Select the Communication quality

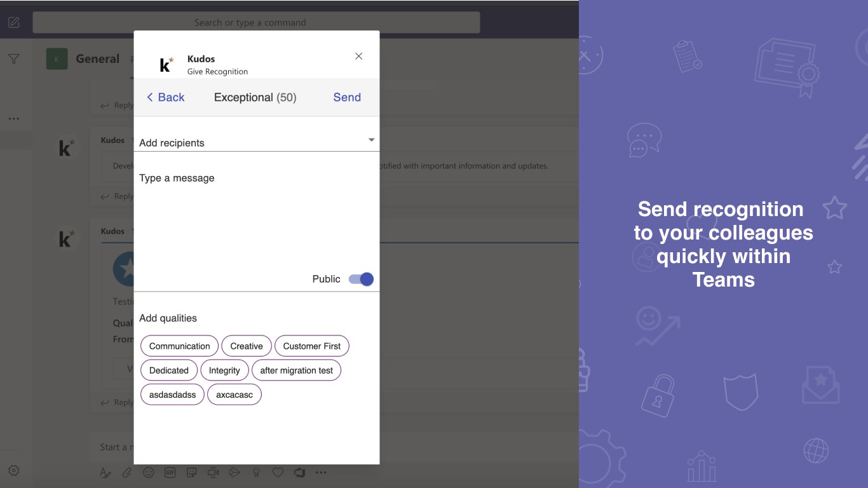click(x=180, y=346)
